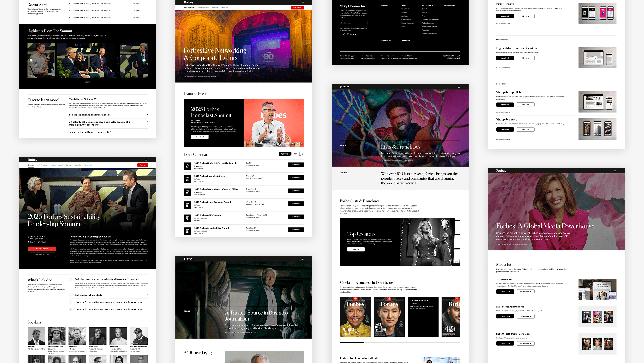Viewport: 644px width, 363px height.
Task: Click the download icon beside Past in Event Calendar
Action: click(x=302, y=154)
